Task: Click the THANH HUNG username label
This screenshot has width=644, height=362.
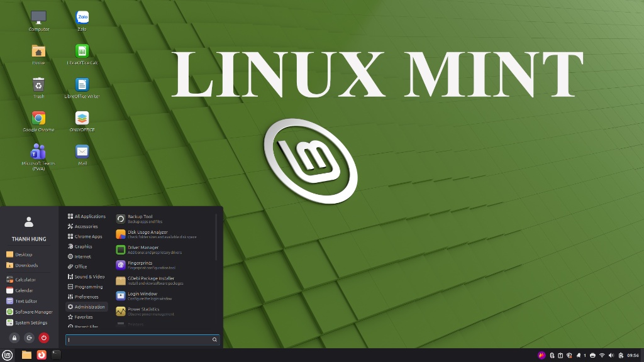Action: click(x=29, y=239)
